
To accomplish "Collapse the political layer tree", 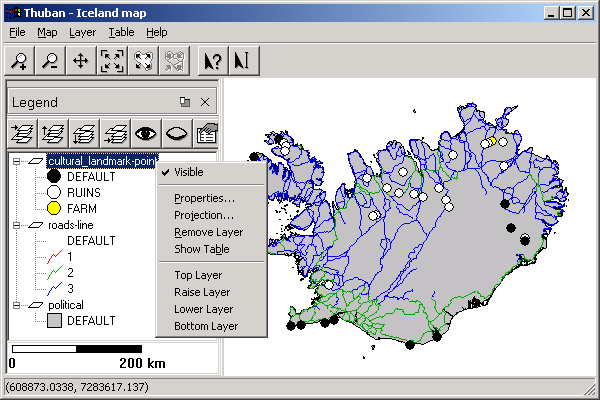I will coord(16,305).
